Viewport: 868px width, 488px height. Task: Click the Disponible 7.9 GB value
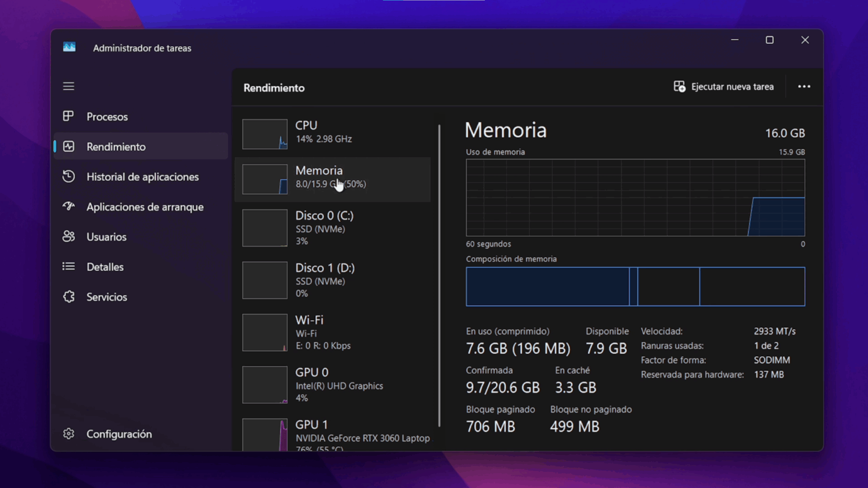tap(606, 348)
